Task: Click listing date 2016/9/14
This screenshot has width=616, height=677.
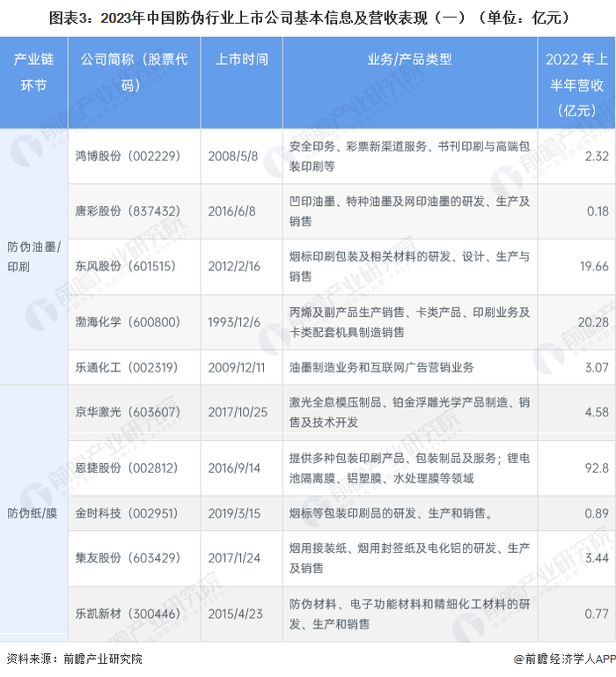Action: (x=234, y=468)
